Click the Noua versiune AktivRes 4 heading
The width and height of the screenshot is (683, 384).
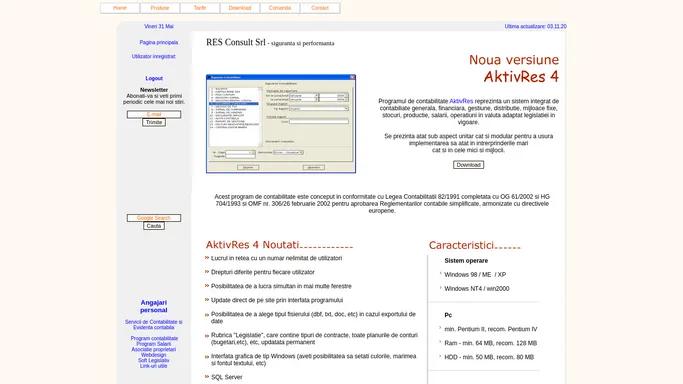[x=514, y=68]
